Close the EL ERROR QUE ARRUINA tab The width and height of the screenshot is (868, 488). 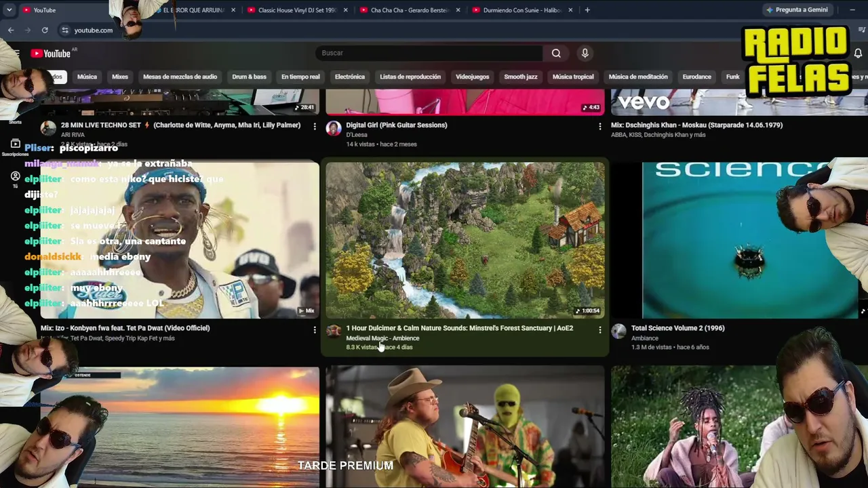(233, 10)
